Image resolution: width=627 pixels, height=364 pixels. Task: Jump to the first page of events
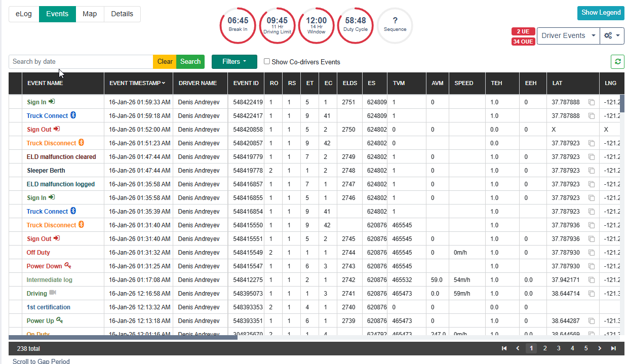pyautogui.click(x=504, y=348)
